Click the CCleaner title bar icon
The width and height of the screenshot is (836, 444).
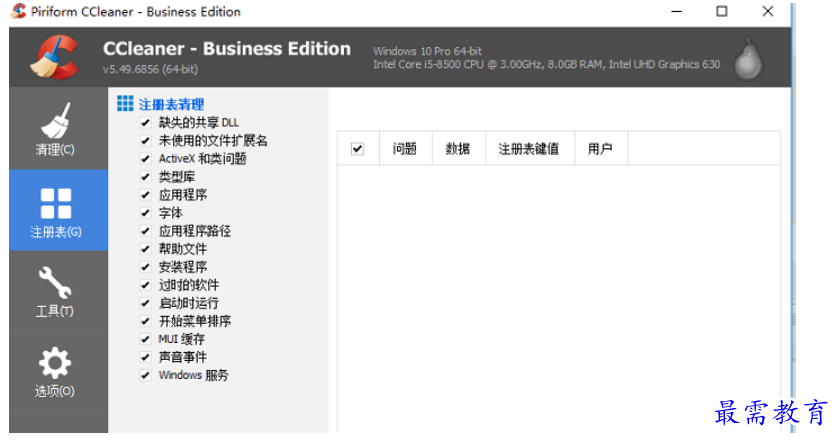pyautogui.click(x=19, y=11)
